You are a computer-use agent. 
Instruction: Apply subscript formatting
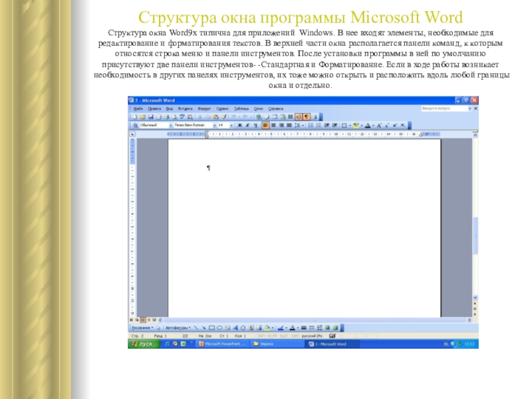(x=403, y=125)
